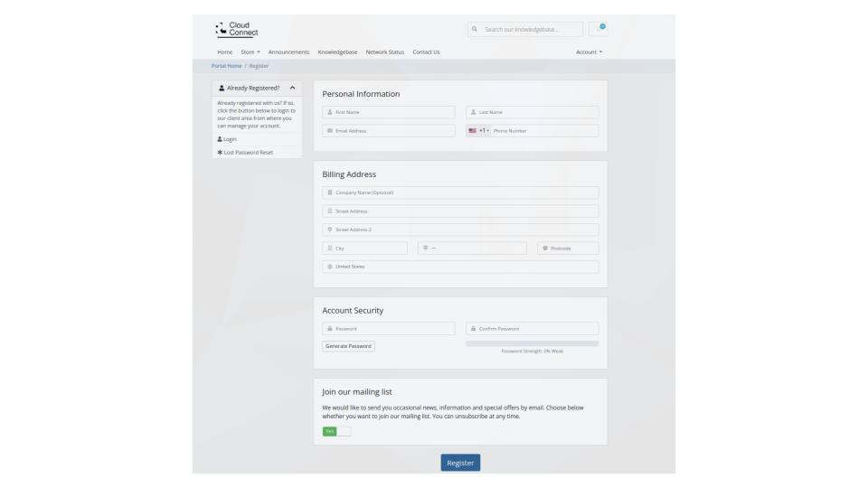Screen dimensions: 868x488
Task: Open Contact Us menu item
Action: (x=426, y=52)
